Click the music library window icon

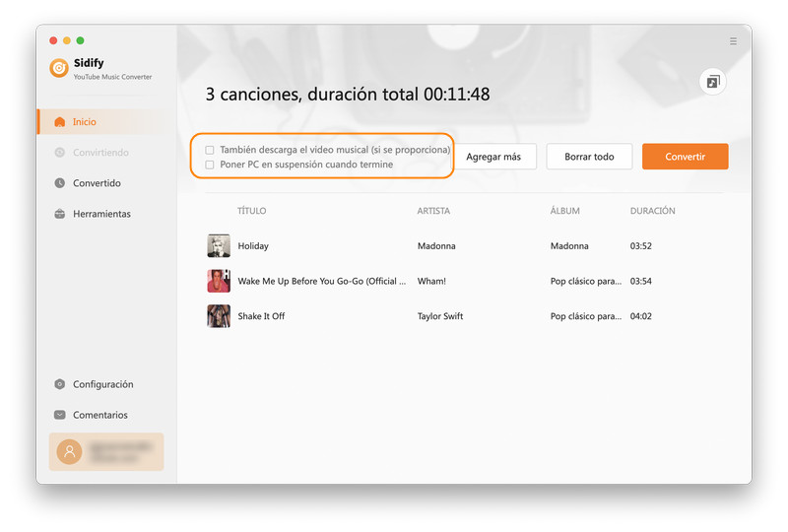[x=712, y=82]
